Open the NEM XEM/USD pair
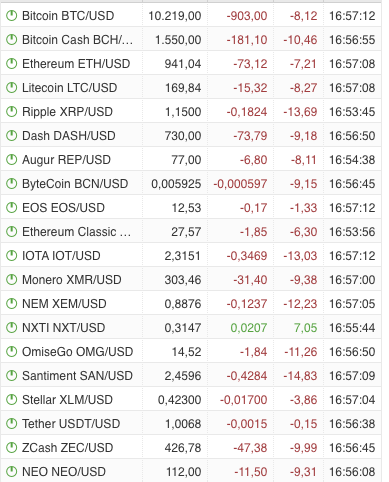 pyautogui.click(x=64, y=304)
